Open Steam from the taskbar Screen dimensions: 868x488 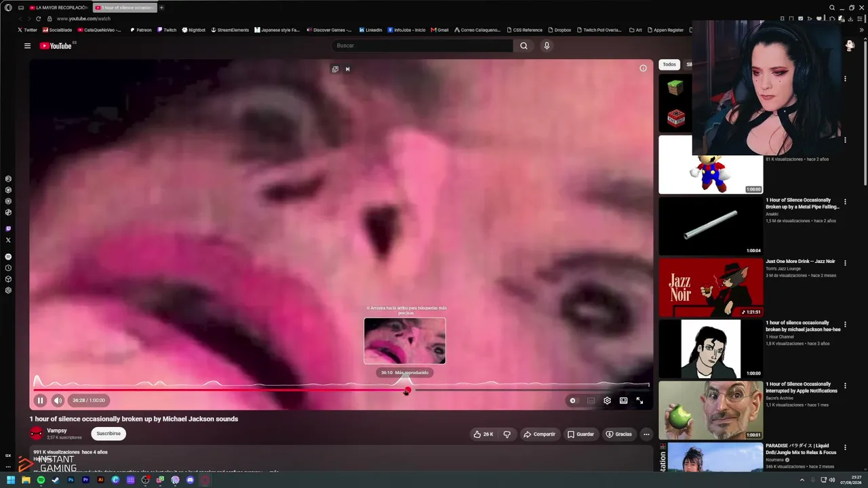pos(56,480)
